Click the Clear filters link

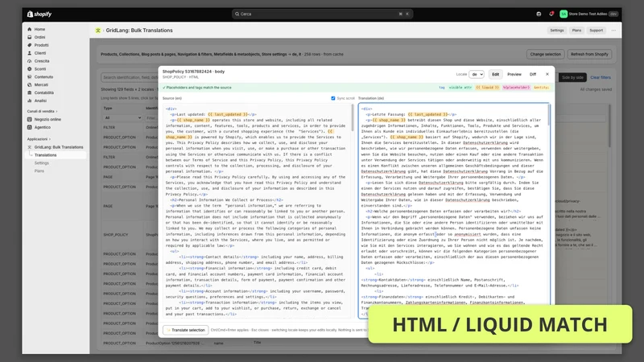coord(601,77)
